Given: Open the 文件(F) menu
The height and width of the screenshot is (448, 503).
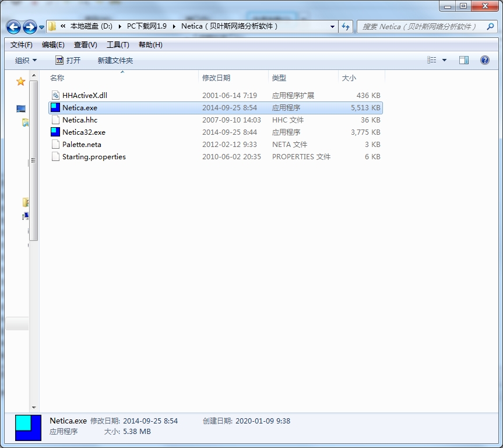Looking at the screenshot, I should (21, 45).
